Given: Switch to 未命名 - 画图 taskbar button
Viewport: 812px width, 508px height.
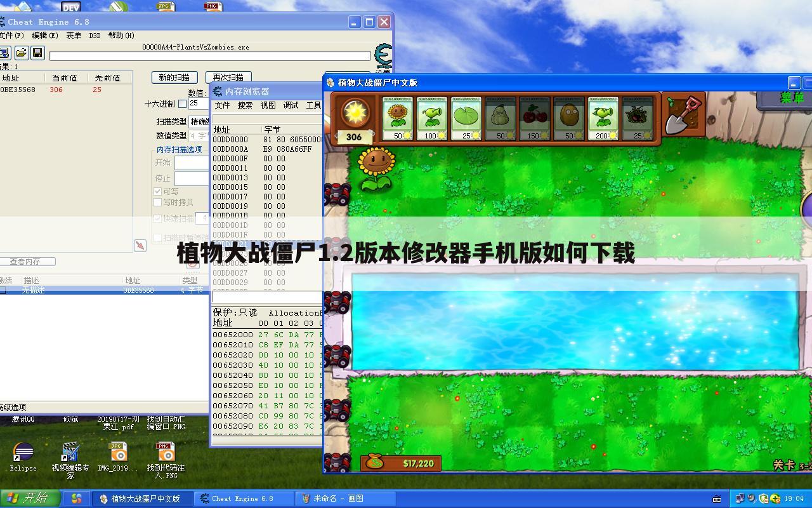Looking at the screenshot, I should 346,498.
